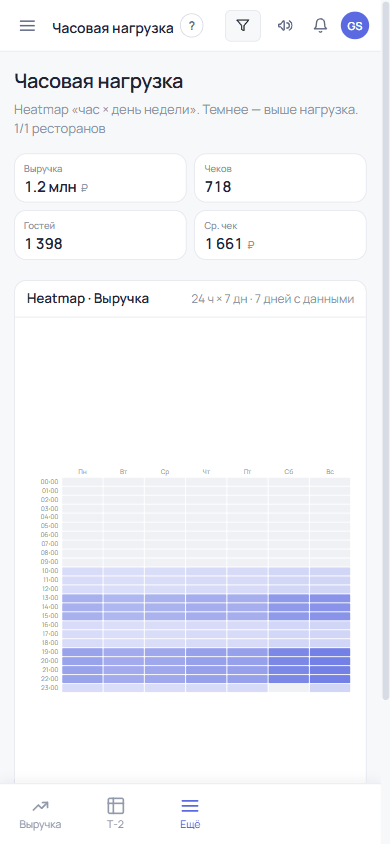Screen dimensions: 390x844
Task: Open the GS user avatar menu
Action: (x=355, y=26)
